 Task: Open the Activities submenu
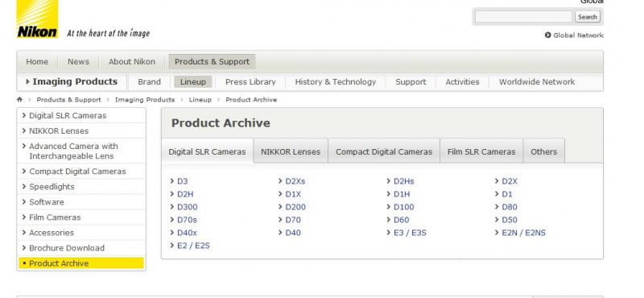(x=462, y=82)
